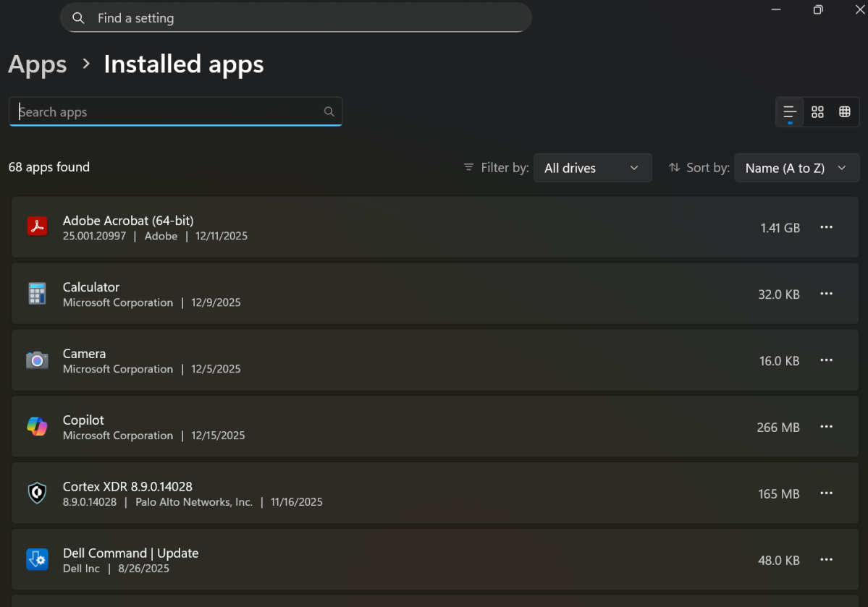Click the Adobe Acrobat app icon
Viewport: 868px width, 607px height.
point(37,227)
